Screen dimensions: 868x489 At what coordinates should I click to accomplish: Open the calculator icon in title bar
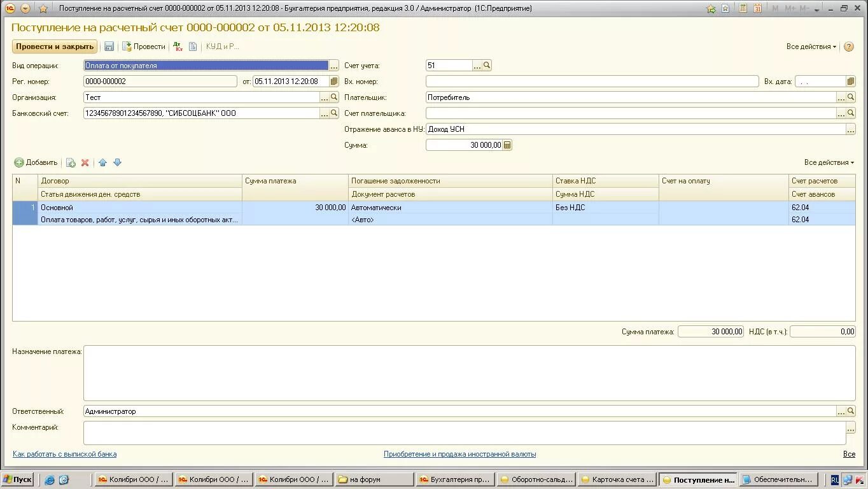point(743,8)
